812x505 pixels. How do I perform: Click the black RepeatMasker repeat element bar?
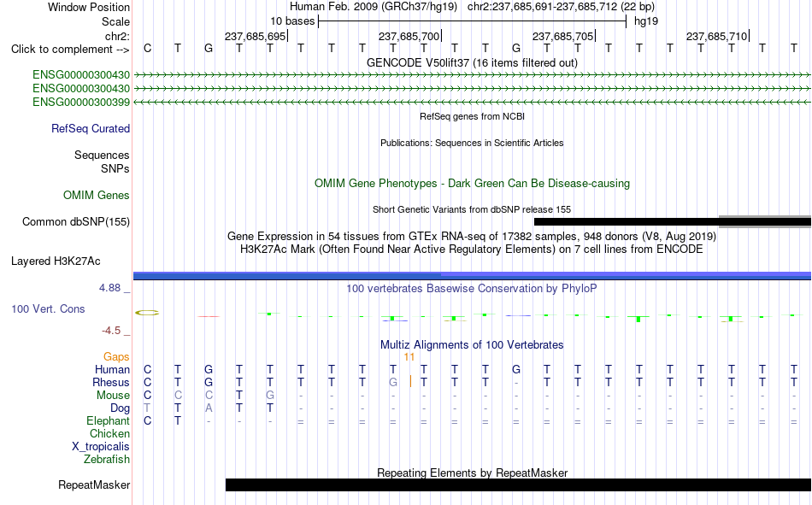click(x=518, y=484)
